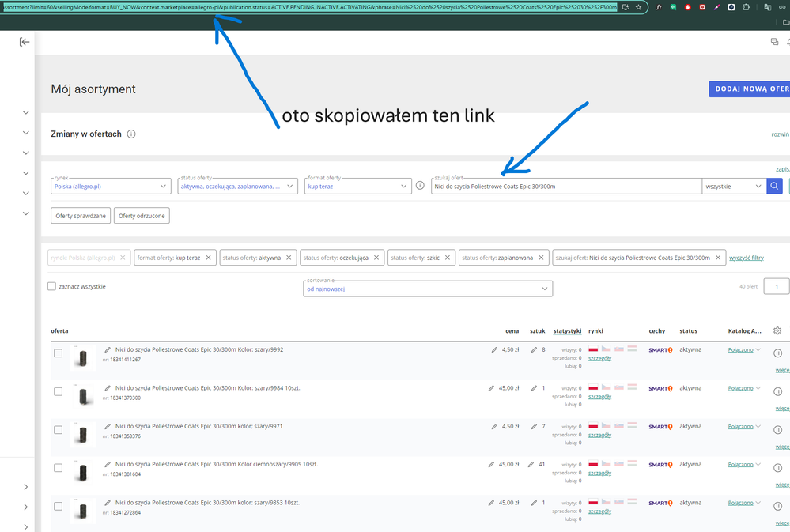Expand the 'sortowanie' od najnowszej dropdown
The width and height of the screenshot is (790, 532).
point(428,289)
